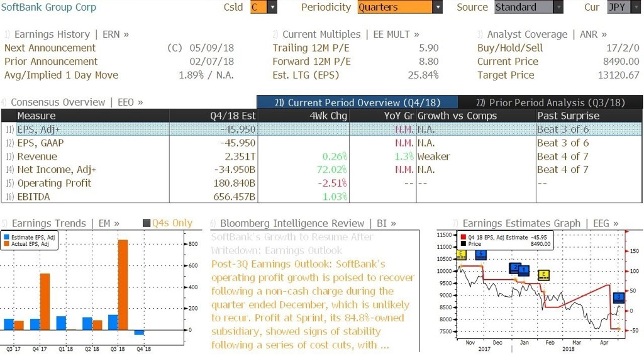Viewport: 644px width, 354px height.
Task: Toggle the Q4s Only checkbox
Action: [x=147, y=223]
